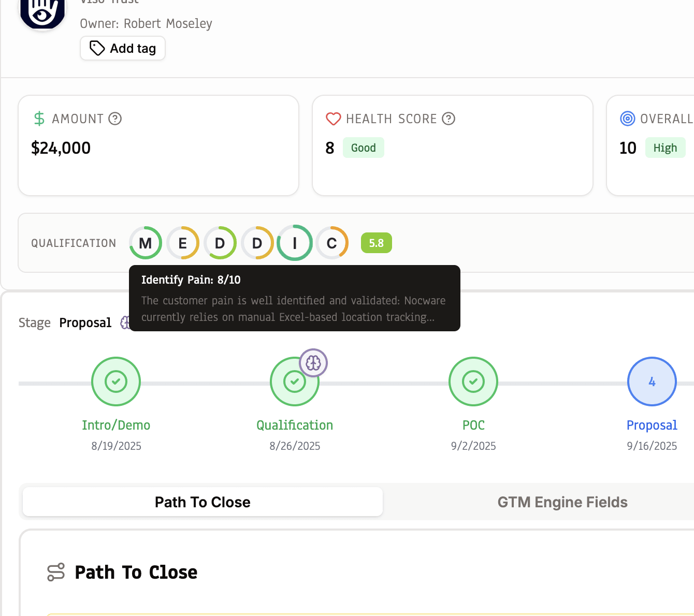Screen dimensions: 694x616
Task: Select the Qualification stage marker
Action: (x=295, y=382)
